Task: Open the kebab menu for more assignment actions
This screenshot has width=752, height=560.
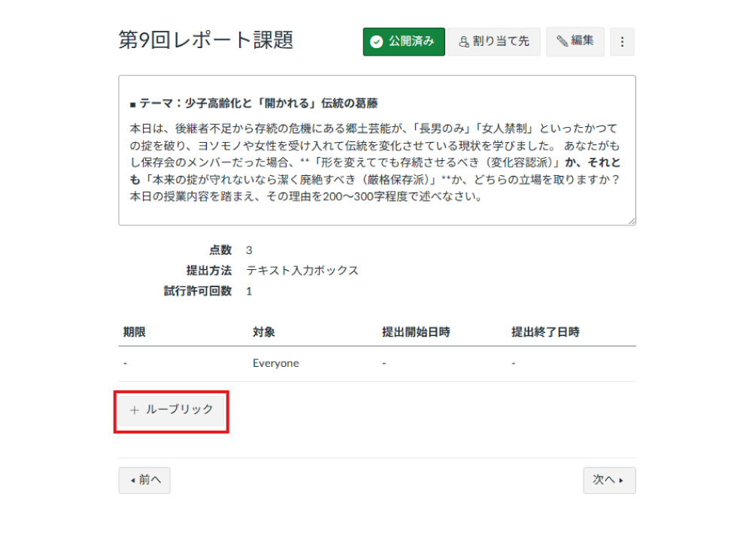Action: click(622, 41)
